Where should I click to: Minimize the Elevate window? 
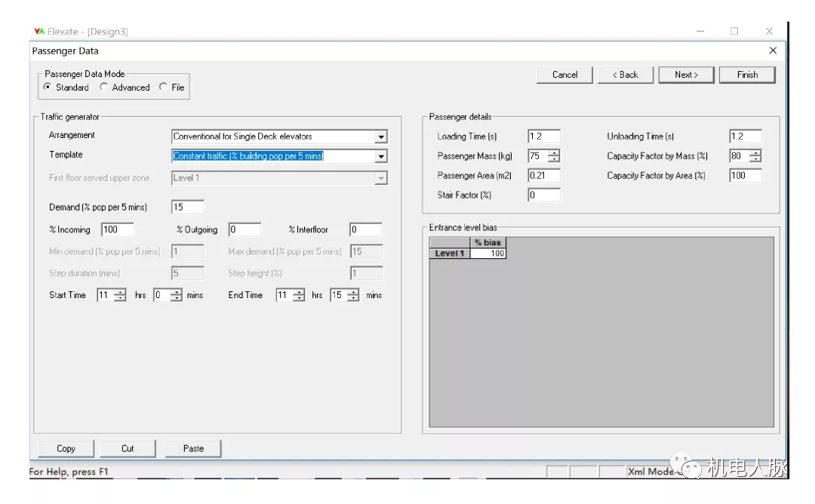(700, 31)
